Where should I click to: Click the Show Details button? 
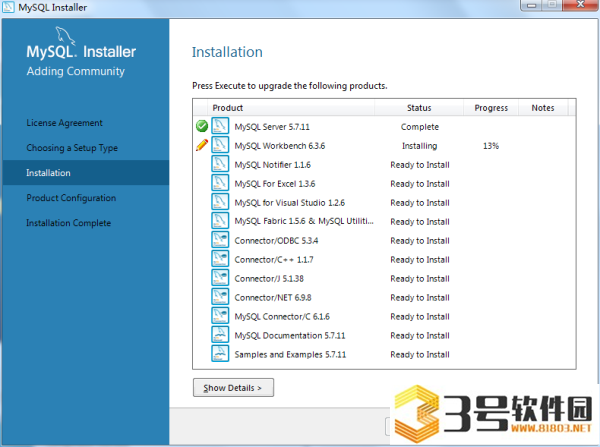point(233,388)
